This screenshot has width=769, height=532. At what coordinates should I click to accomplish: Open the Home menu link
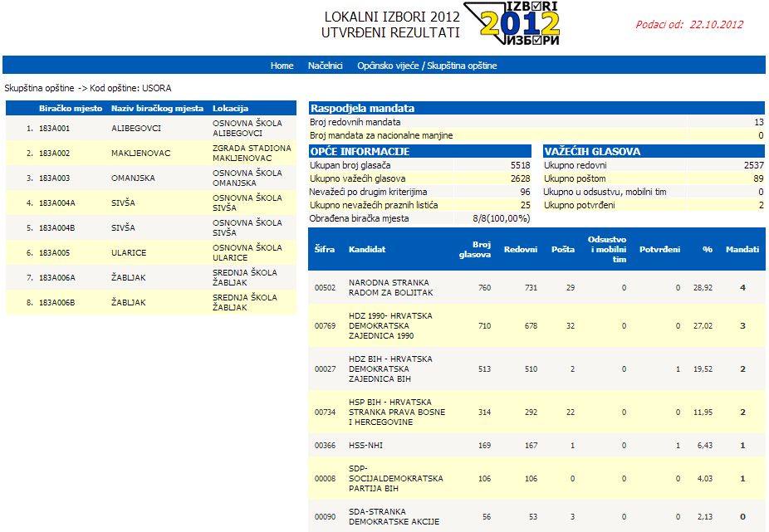point(282,66)
